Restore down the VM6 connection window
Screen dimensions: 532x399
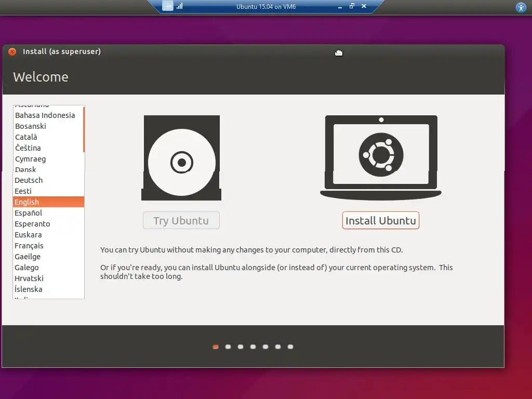tap(352, 6)
